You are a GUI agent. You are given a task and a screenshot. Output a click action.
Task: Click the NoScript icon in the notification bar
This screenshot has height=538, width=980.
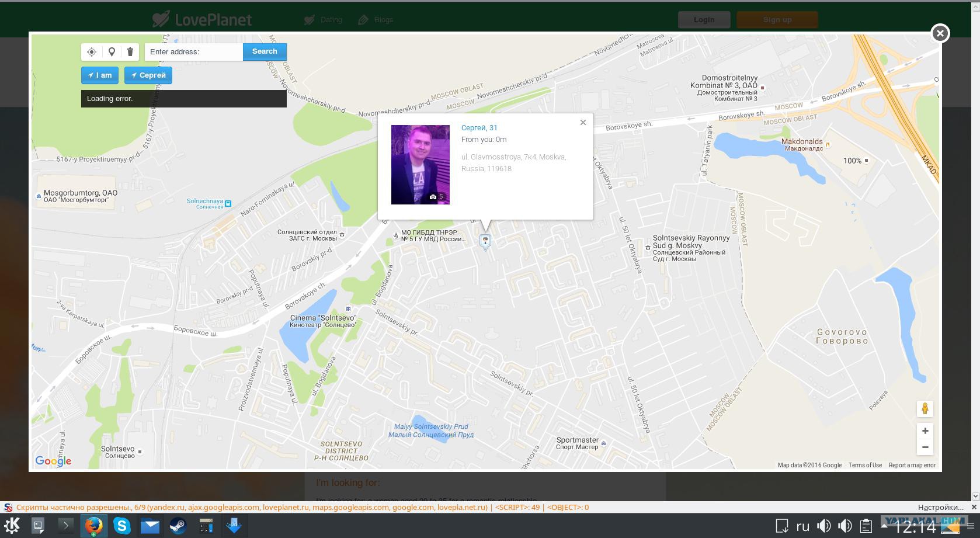(x=8, y=508)
